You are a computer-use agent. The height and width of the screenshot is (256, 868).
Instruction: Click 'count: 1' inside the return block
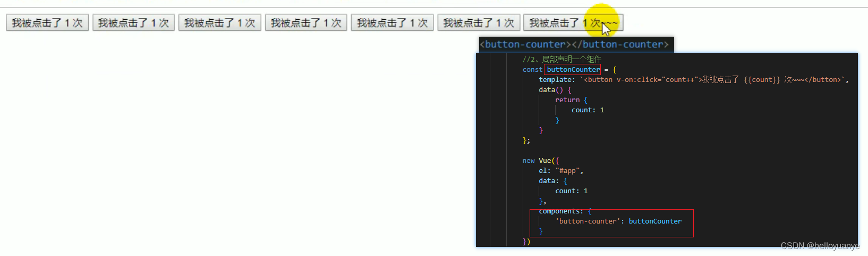[x=588, y=110]
